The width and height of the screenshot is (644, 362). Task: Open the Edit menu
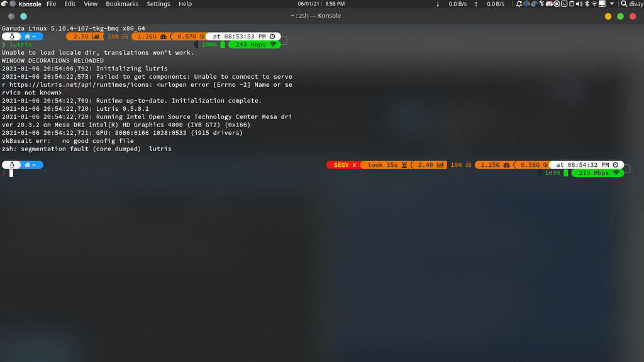(70, 4)
